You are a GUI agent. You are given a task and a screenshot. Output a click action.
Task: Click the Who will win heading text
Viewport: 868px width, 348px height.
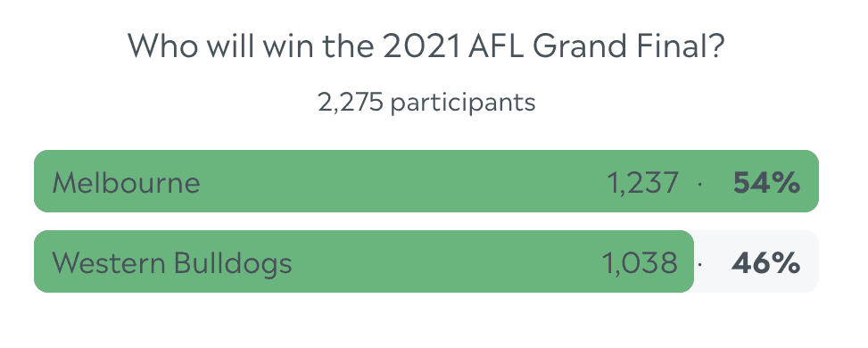point(221,46)
